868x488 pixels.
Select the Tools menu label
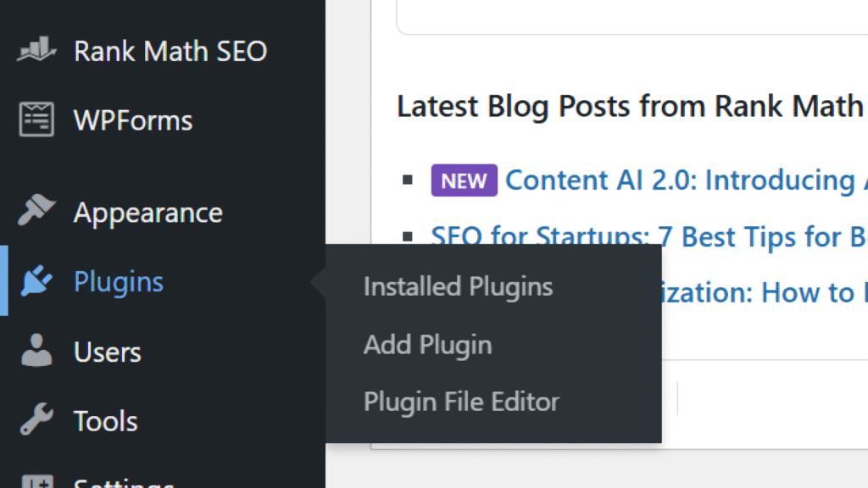point(106,420)
